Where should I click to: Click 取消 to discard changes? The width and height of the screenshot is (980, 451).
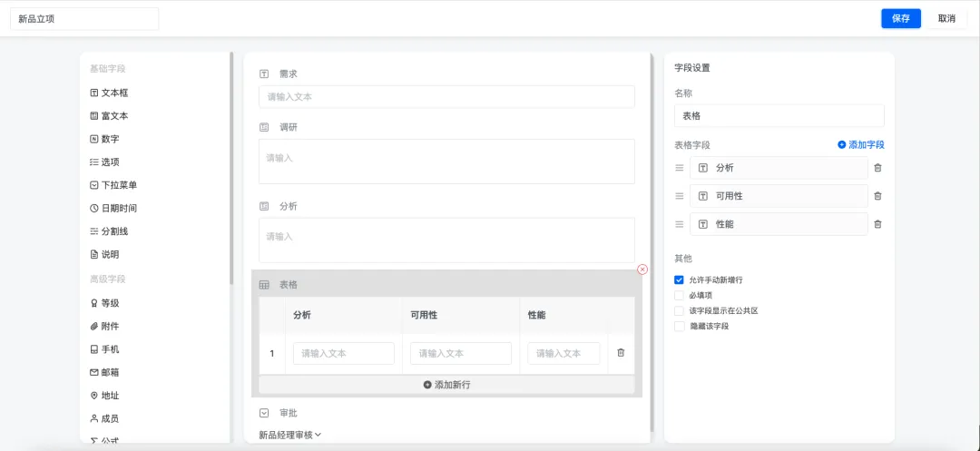click(x=946, y=19)
